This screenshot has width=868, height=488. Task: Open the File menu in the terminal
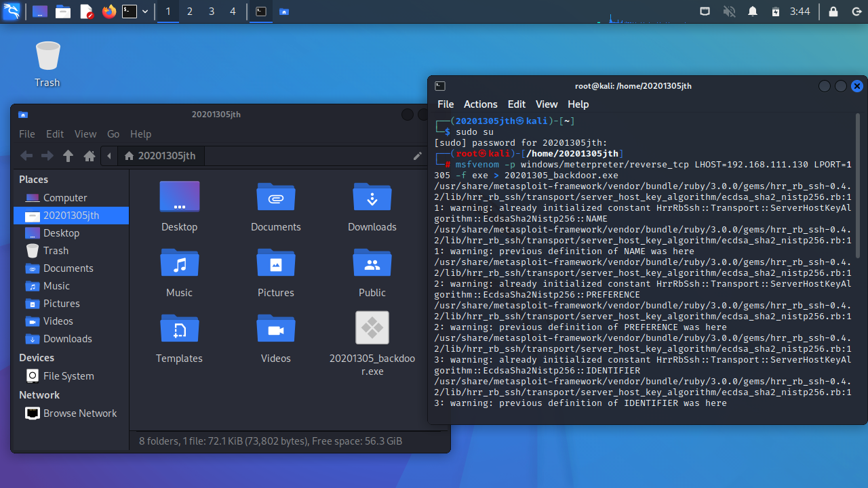tap(446, 104)
